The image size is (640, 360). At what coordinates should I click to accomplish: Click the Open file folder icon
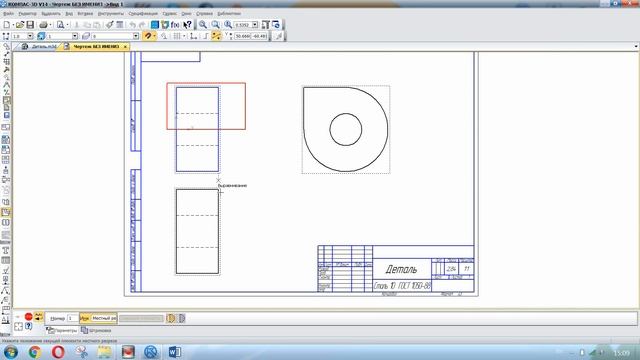[x=20, y=25]
